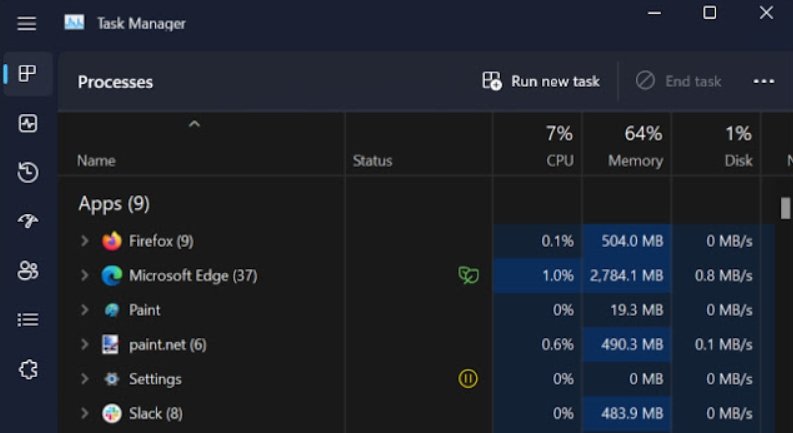Click the Settings suspended status icon
This screenshot has width=793, height=433.
[x=468, y=379]
